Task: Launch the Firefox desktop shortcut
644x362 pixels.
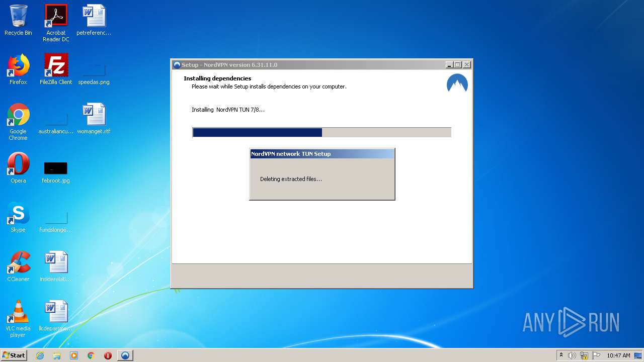Action: (x=18, y=70)
